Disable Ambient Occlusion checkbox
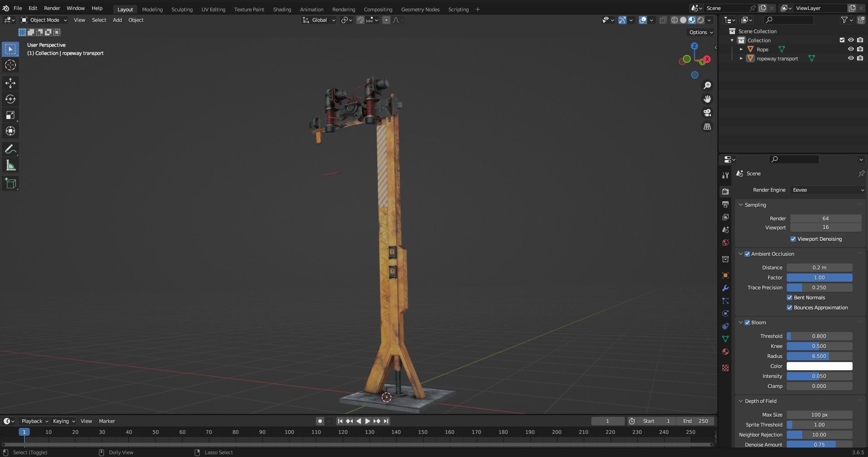868x457 pixels. [747, 254]
